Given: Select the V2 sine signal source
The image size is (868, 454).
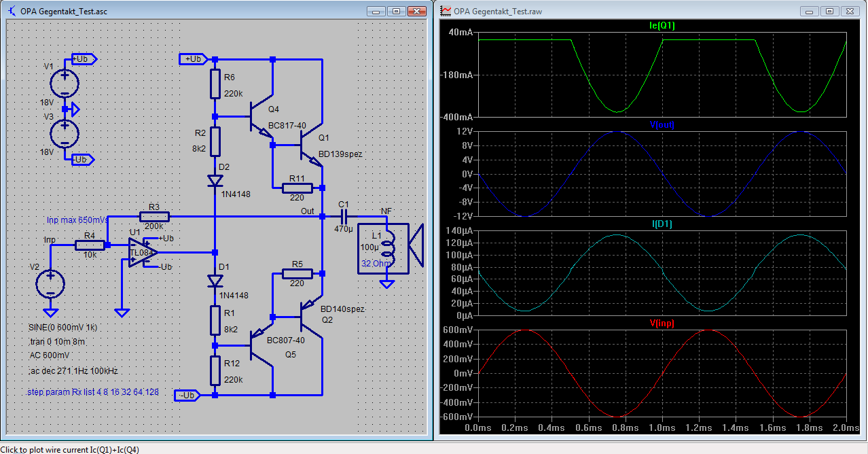Looking at the screenshot, I should (x=50, y=283).
